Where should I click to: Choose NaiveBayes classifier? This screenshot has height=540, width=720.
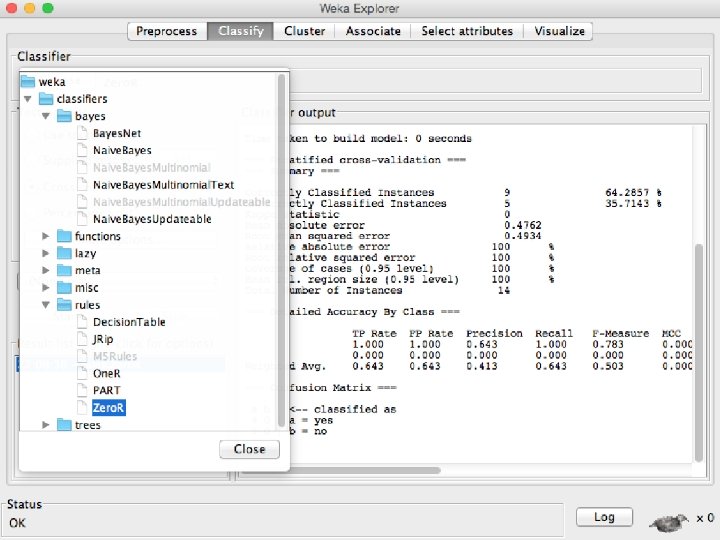point(122,150)
